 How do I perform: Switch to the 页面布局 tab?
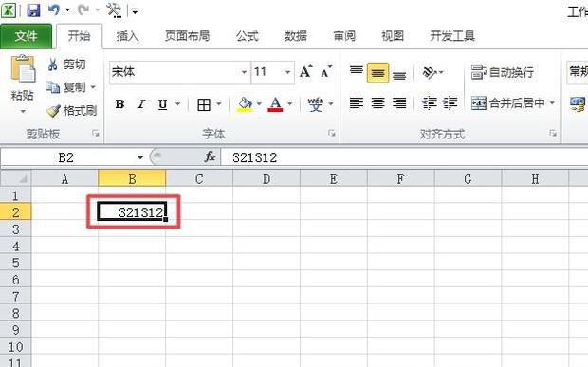point(188,36)
